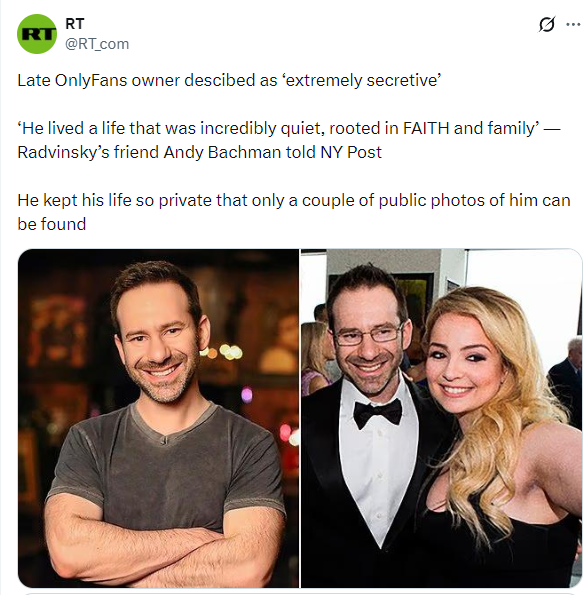This screenshot has height=595, width=588.
Task: Visit the @RT_com handle link
Action: coord(97,44)
